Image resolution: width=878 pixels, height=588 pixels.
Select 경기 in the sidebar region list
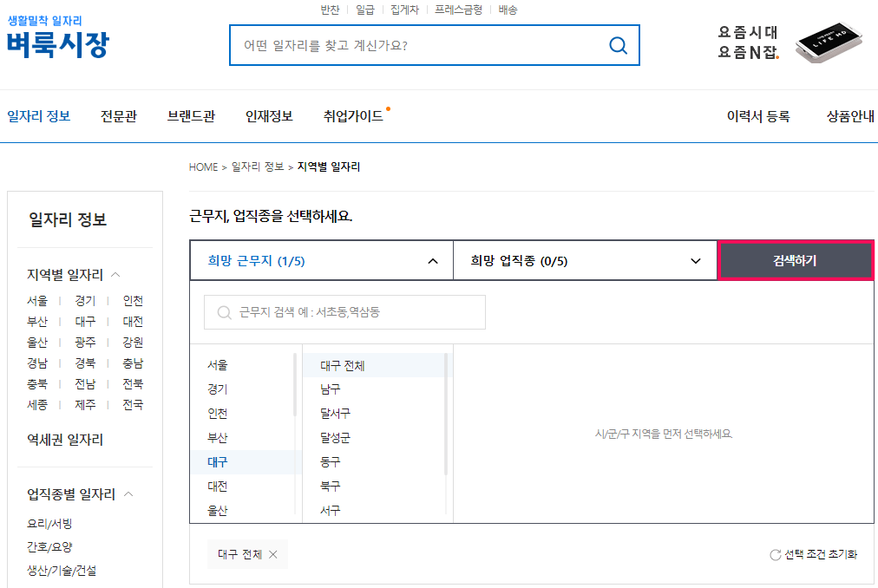[x=85, y=301]
